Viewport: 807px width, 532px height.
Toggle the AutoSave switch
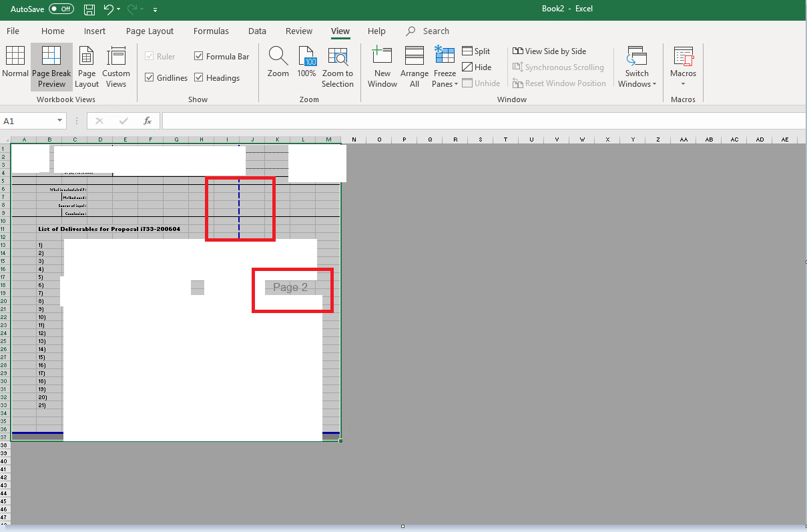click(x=61, y=9)
